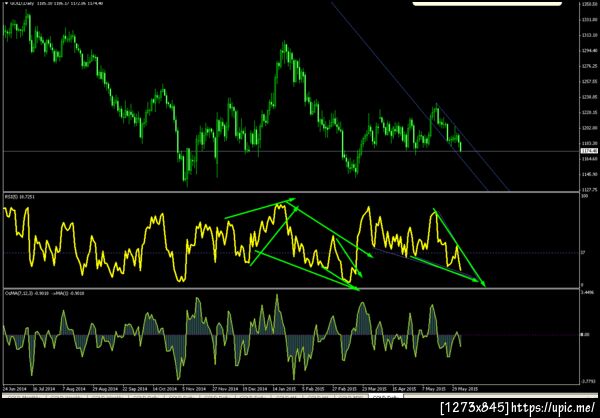
Task: Click the 29 May 2015 date label
Action: pyautogui.click(x=465, y=389)
